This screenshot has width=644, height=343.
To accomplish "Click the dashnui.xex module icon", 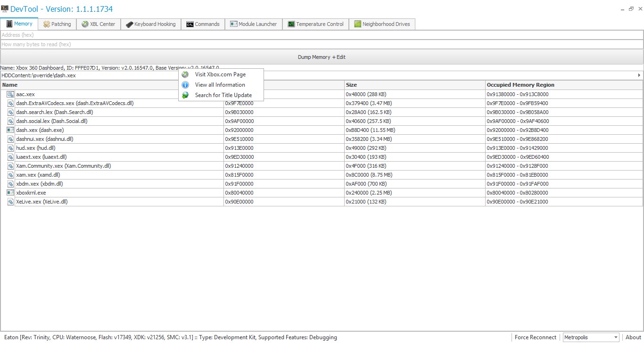I will (x=10, y=139).
